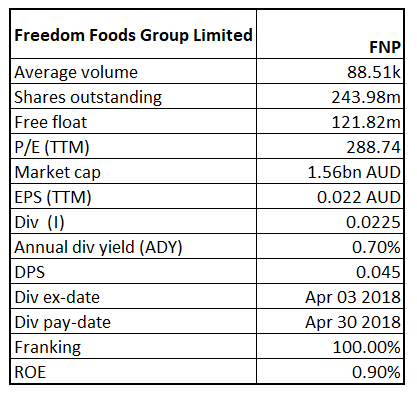This screenshot has height=393, width=417.
Task: Select the Shares outstanding label cell
Action: pos(133,96)
